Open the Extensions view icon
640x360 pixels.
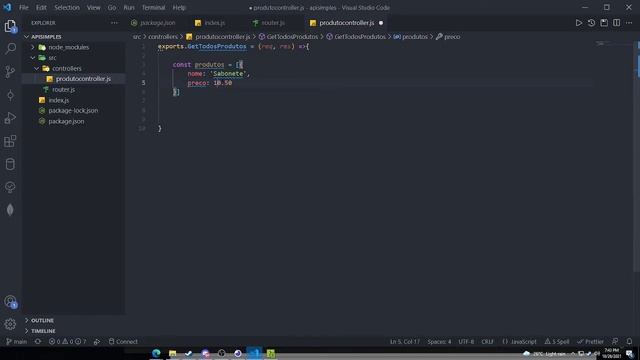pos(10,141)
